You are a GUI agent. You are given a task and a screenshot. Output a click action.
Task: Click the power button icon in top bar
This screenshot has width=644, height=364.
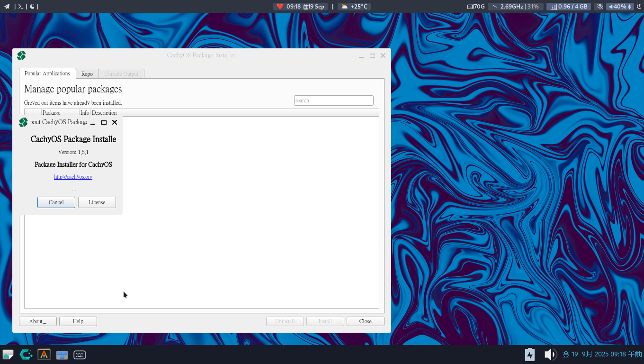click(x=639, y=7)
